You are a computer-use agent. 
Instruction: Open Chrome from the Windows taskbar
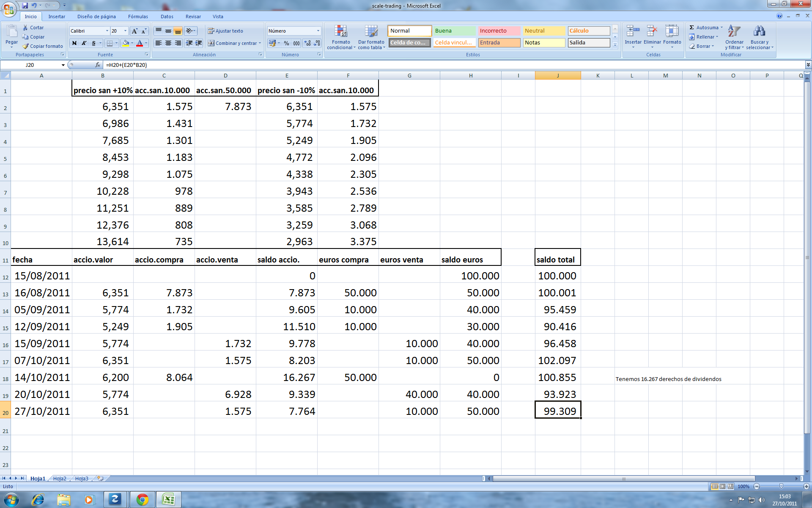[143, 500]
